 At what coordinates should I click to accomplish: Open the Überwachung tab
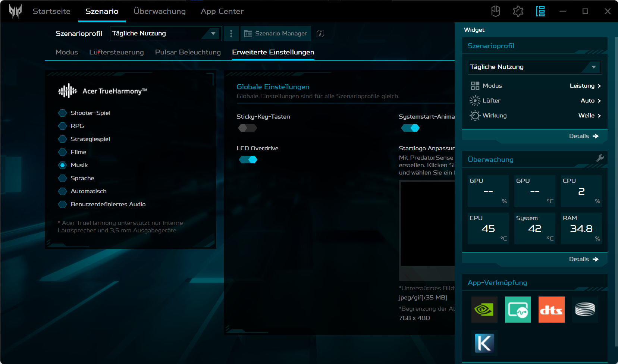160,11
